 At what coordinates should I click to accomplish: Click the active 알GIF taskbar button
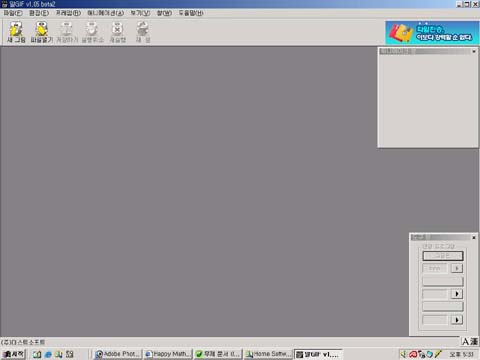[x=318, y=354]
